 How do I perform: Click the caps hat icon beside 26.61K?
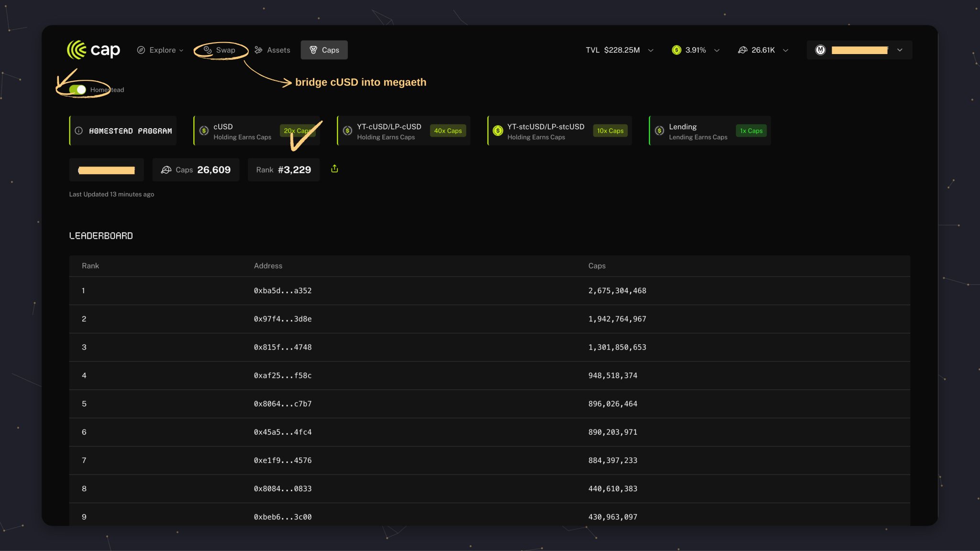click(742, 50)
